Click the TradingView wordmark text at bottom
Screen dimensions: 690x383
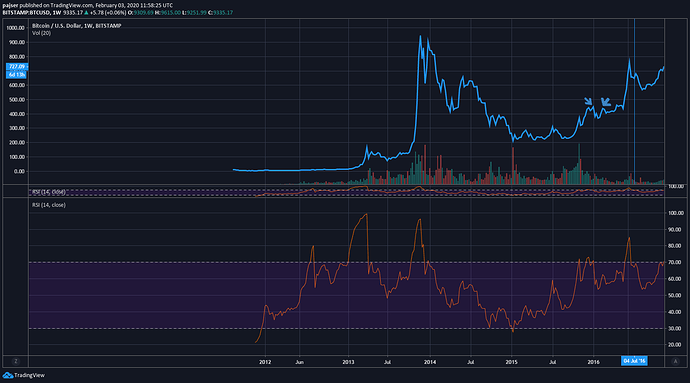(29, 376)
